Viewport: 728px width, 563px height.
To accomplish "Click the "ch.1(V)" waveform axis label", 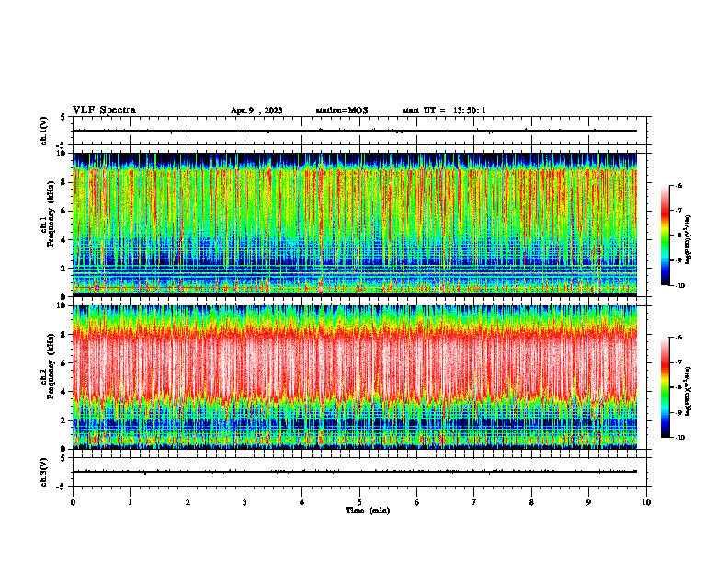I will (x=43, y=131).
